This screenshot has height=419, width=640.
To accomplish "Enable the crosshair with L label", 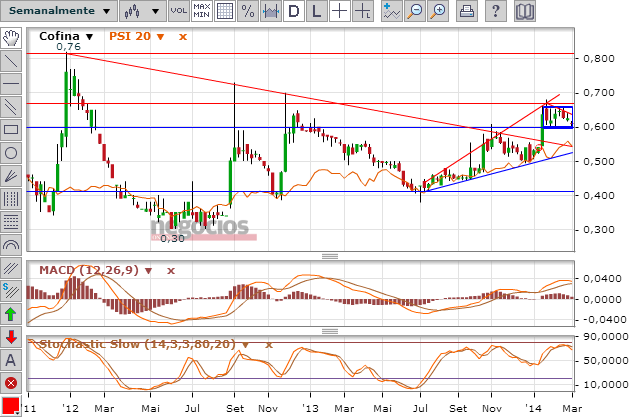I will (362, 11).
